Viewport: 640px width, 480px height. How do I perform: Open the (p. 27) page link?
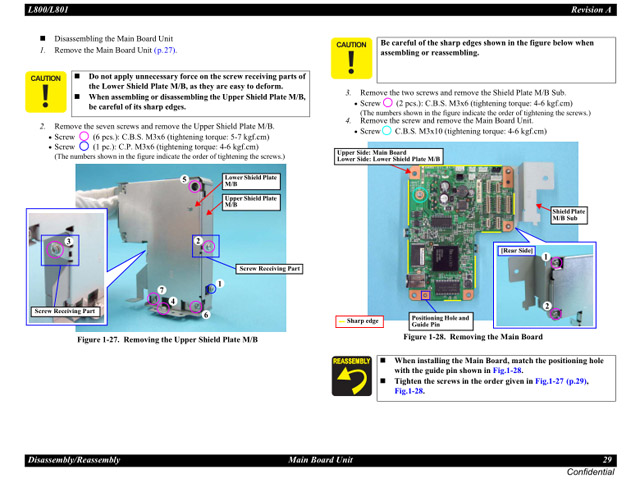coord(165,50)
